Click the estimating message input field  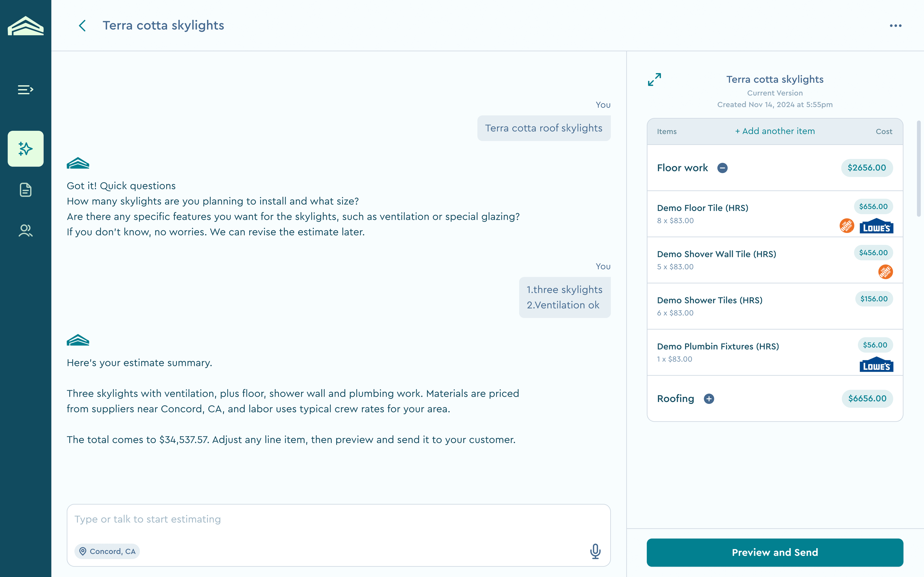click(338, 535)
